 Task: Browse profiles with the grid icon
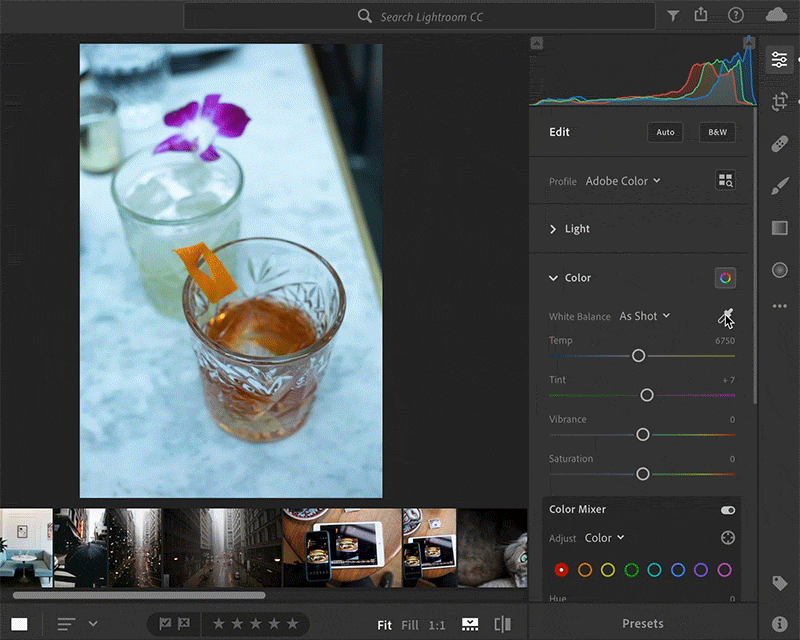726,180
